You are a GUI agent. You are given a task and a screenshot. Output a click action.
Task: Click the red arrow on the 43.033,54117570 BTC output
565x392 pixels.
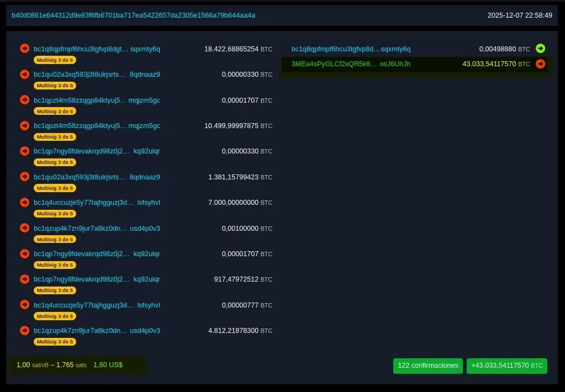[540, 64]
